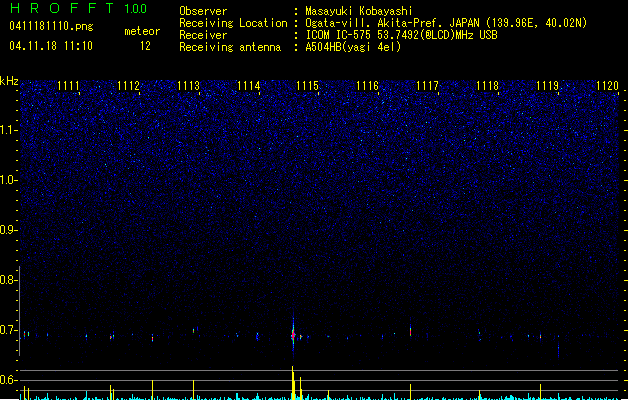Click the date stamp 04.11.18 11:10
Viewport: 629px width, 400px height.
[51, 46]
